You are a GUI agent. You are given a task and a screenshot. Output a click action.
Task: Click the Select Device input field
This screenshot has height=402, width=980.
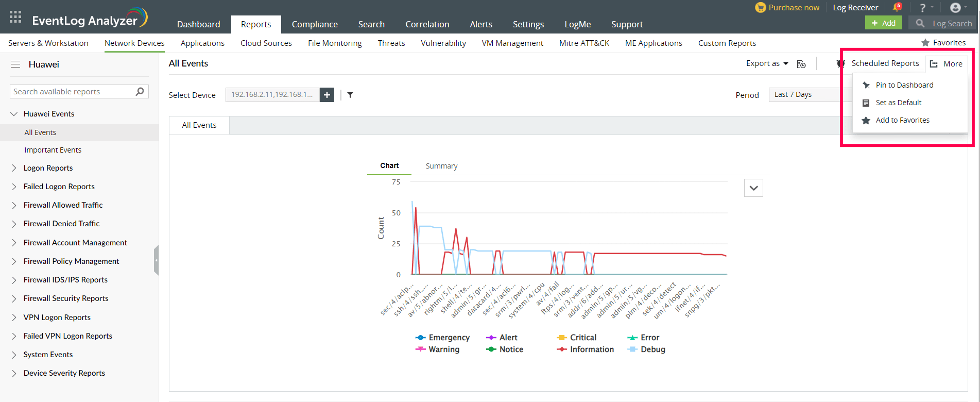click(x=272, y=95)
